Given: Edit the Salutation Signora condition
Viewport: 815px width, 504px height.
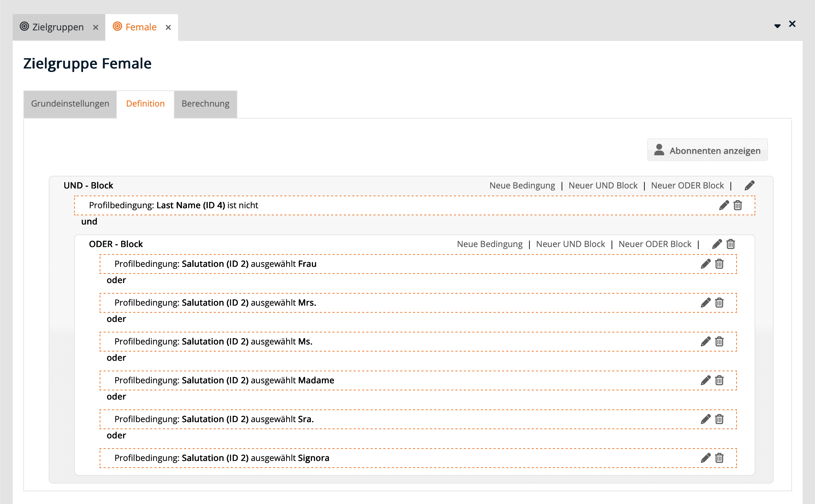Looking at the screenshot, I should (x=705, y=458).
